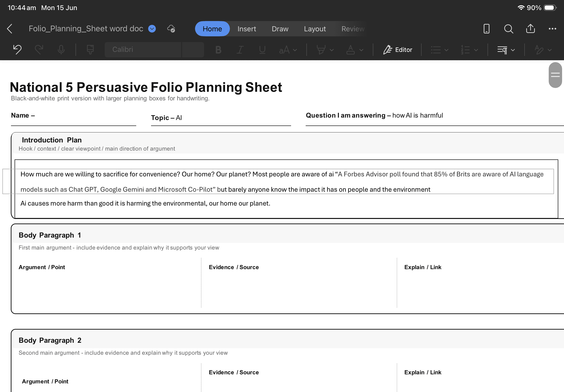Toggle italic formatting

point(240,50)
